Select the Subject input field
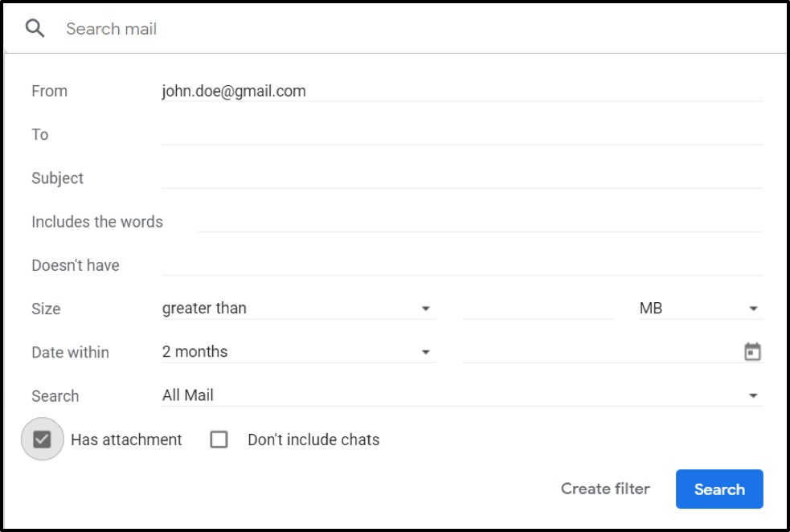Screen dimensions: 790x532 pos(461,178)
